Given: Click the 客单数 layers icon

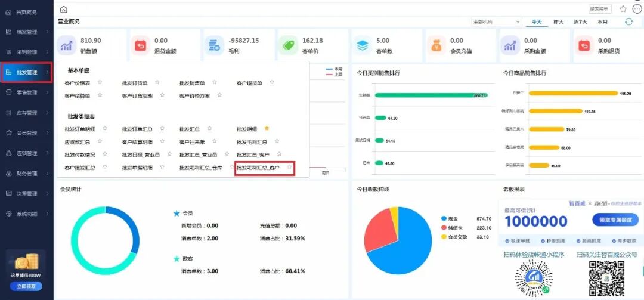Looking at the screenshot, I should (x=363, y=45).
